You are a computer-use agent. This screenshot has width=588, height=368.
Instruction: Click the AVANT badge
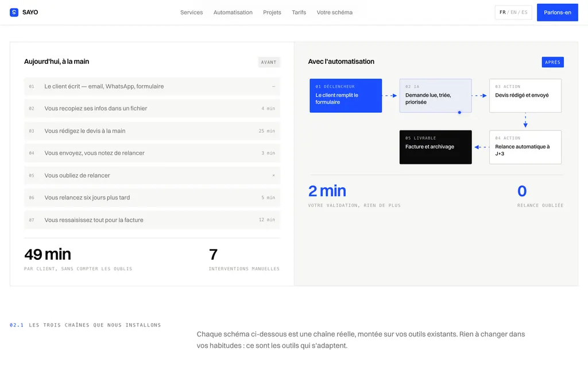(269, 62)
